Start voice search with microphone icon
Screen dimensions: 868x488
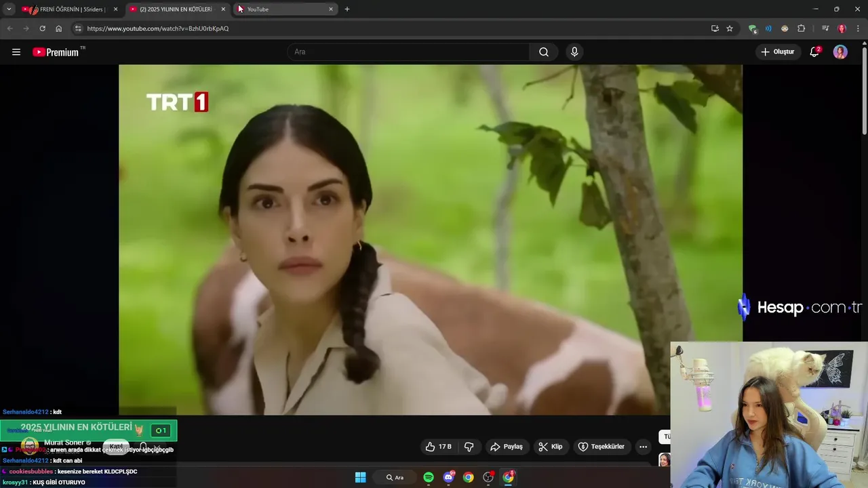coord(574,52)
